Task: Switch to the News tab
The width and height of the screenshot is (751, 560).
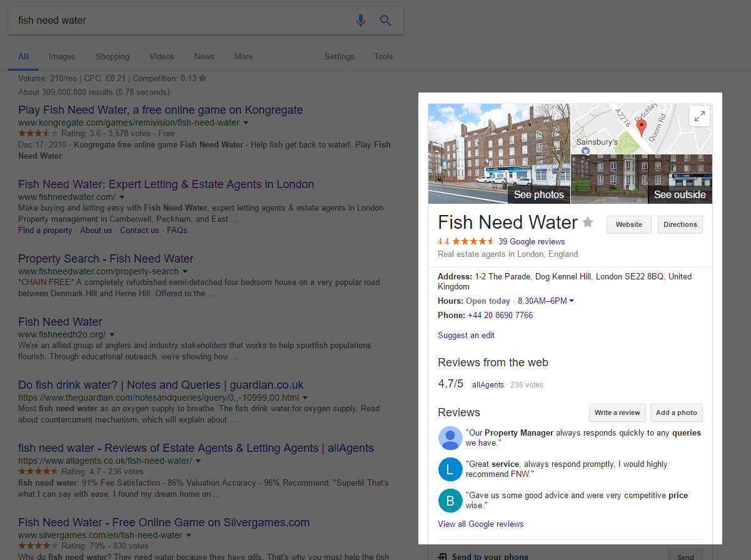Action: click(x=204, y=56)
